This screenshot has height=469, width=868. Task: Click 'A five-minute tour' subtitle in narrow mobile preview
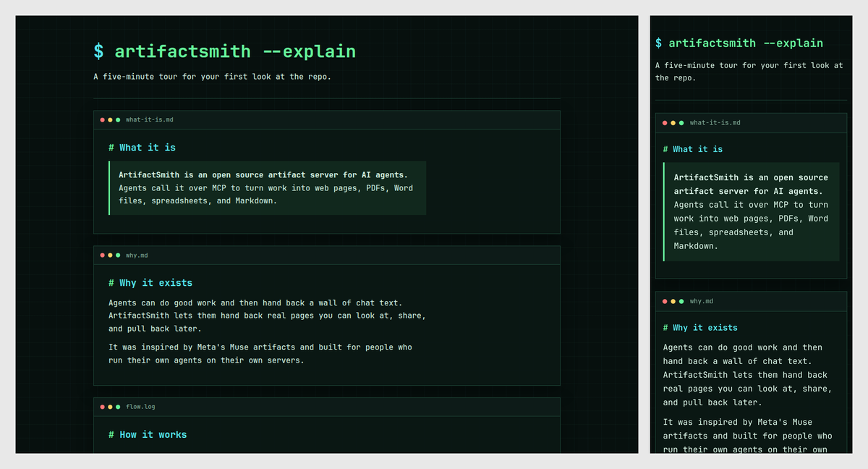[749, 72]
